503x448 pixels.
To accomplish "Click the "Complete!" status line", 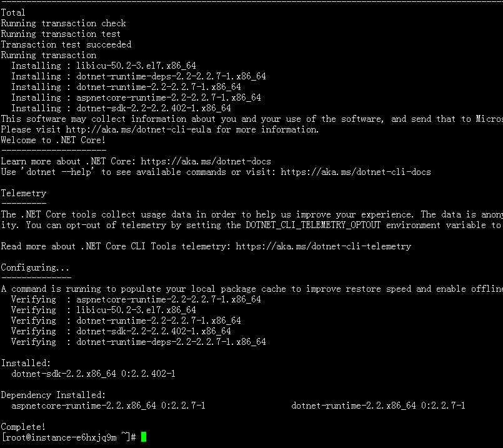I will (x=24, y=427).
